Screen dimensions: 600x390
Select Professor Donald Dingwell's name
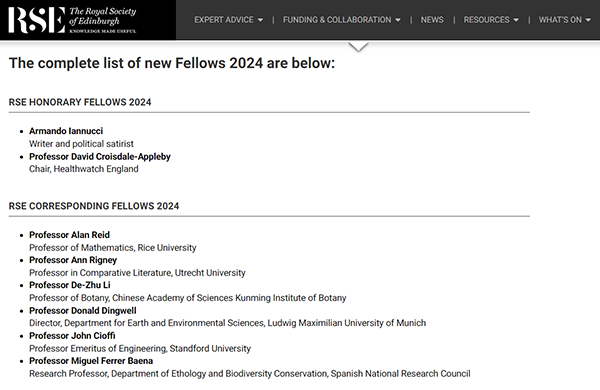(x=83, y=310)
